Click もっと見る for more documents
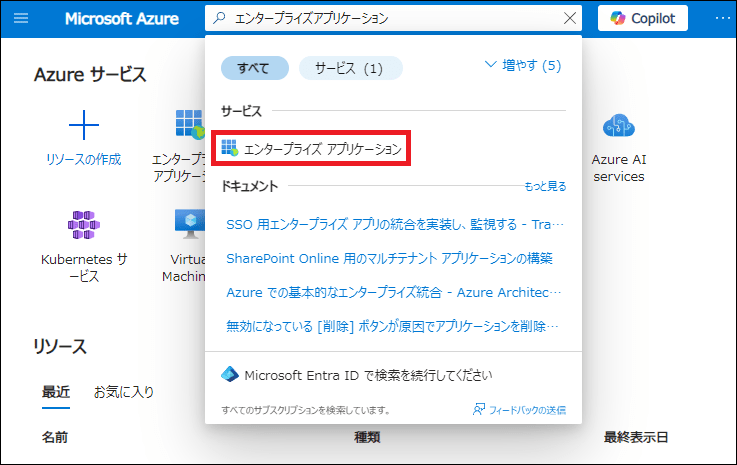737x465 pixels. point(545,186)
